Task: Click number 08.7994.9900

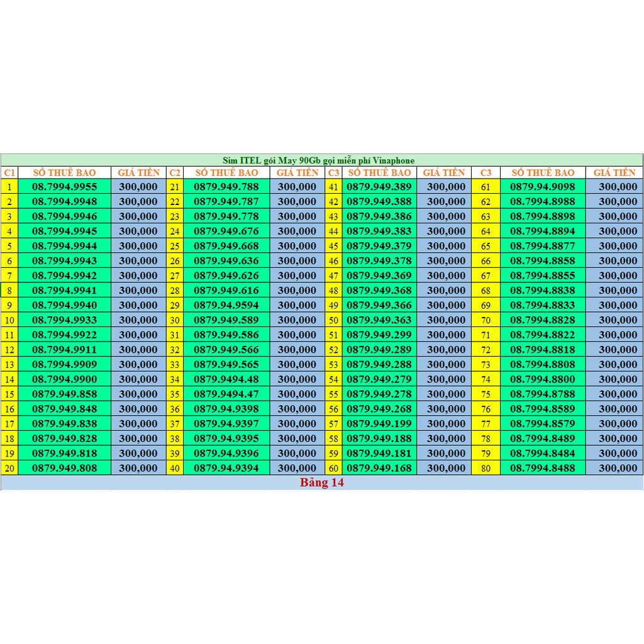Action: (x=65, y=379)
